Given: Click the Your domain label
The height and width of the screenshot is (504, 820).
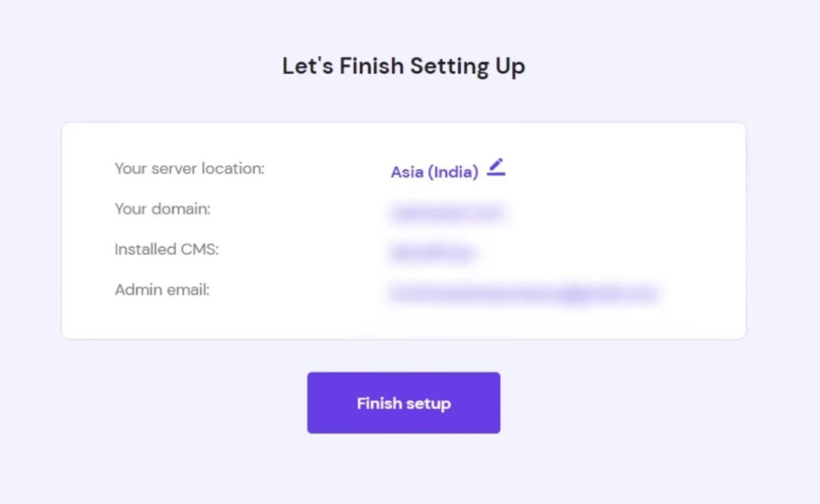Looking at the screenshot, I should pyautogui.click(x=163, y=209).
